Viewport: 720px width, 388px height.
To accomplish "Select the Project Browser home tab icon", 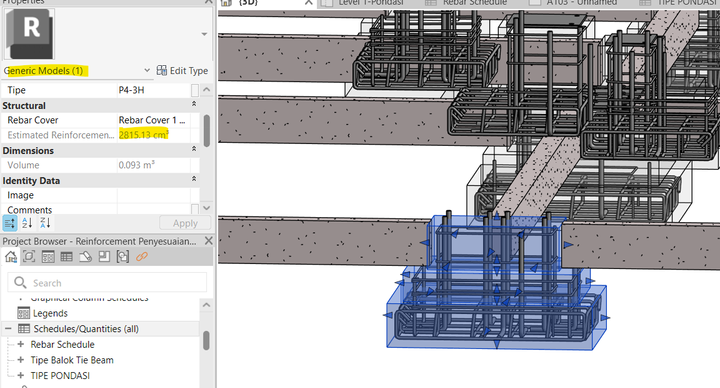I will pyautogui.click(x=11, y=256).
